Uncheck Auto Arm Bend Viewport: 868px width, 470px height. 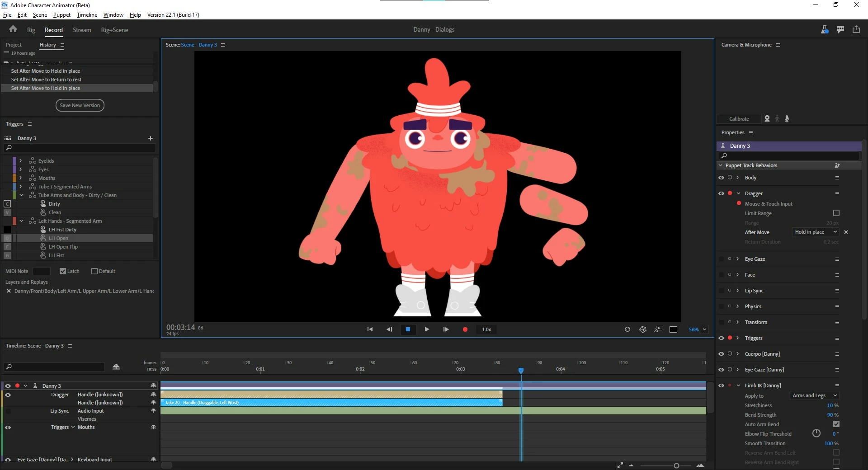(x=836, y=424)
